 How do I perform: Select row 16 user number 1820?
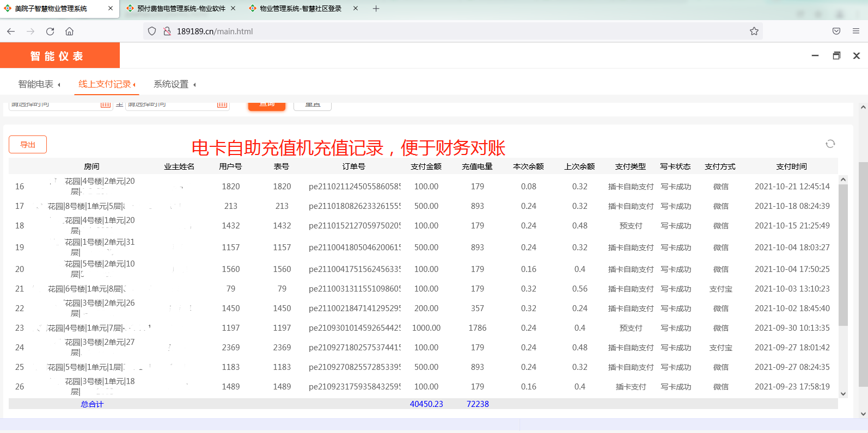point(231,187)
